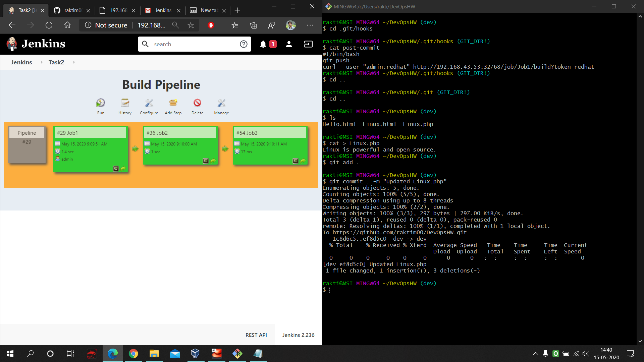This screenshot has width=644, height=362.
Task: Click the Delete pipeline icon
Action: pyautogui.click(x=197, y=103)
